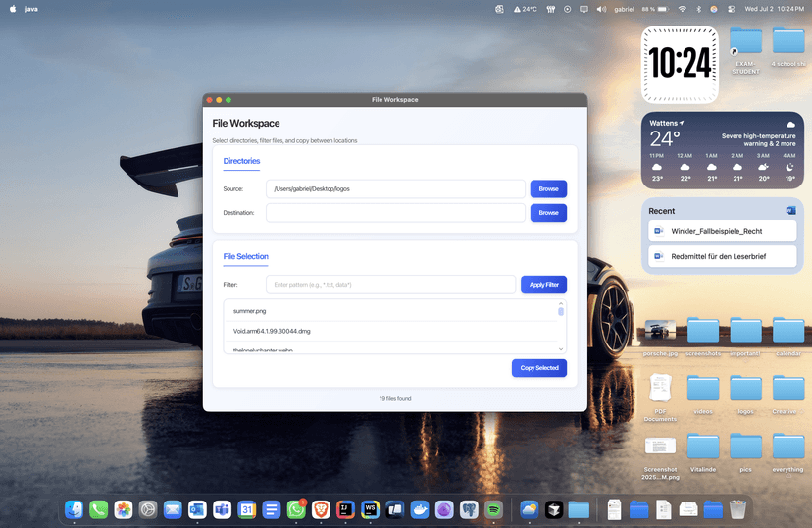Click file list scroll down arrow
Viewport: 812px width, 528px height.
click(561, 348)
